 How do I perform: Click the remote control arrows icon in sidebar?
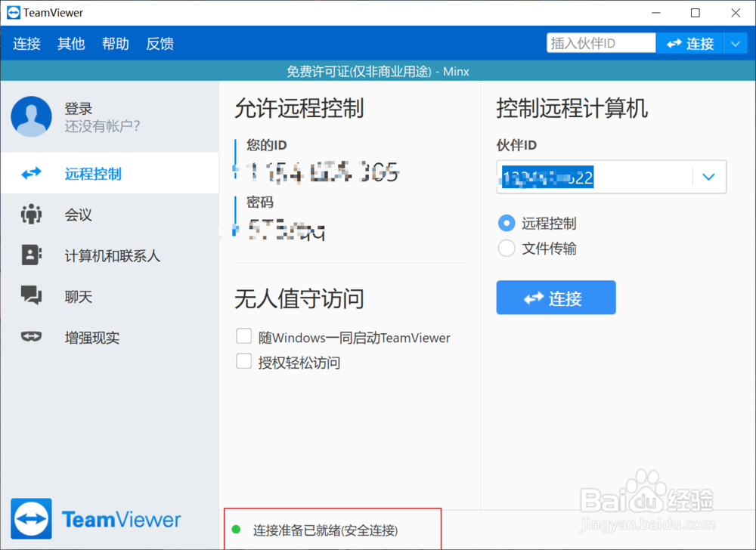(x=31, y=173)
